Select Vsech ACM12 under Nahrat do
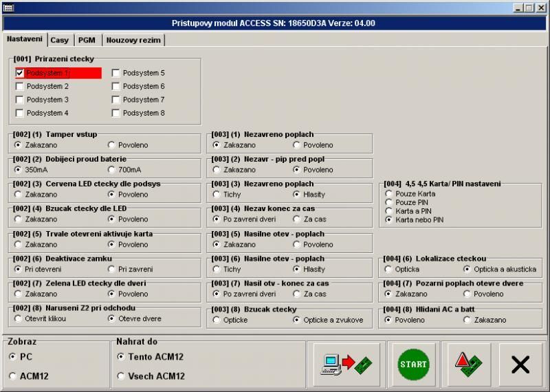This screenshot has height=392, width=550. coord(122,376)
